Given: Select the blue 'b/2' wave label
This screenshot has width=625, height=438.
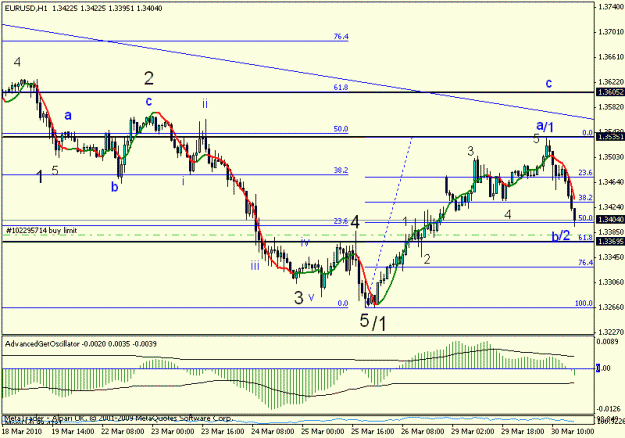Looking at the screenshot, I should pos(561,236).
